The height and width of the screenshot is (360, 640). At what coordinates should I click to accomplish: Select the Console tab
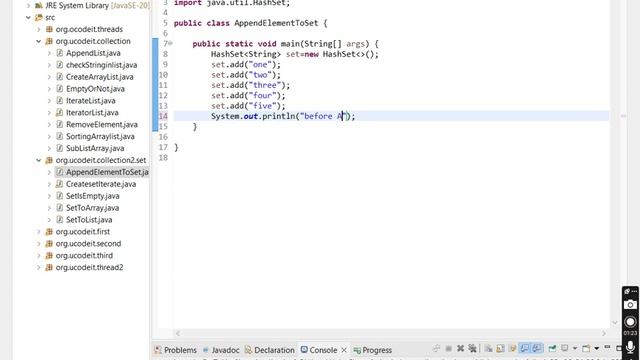(319, 350)
